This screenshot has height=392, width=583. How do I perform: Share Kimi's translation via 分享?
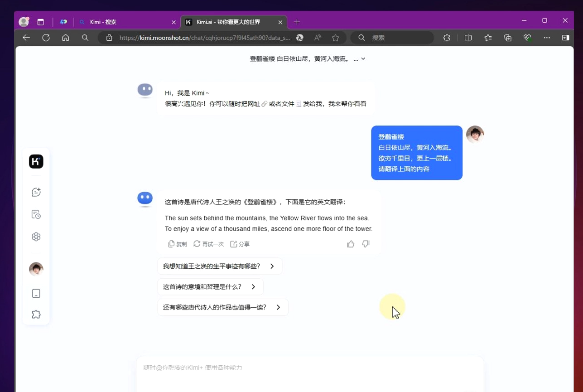(239, 244)
